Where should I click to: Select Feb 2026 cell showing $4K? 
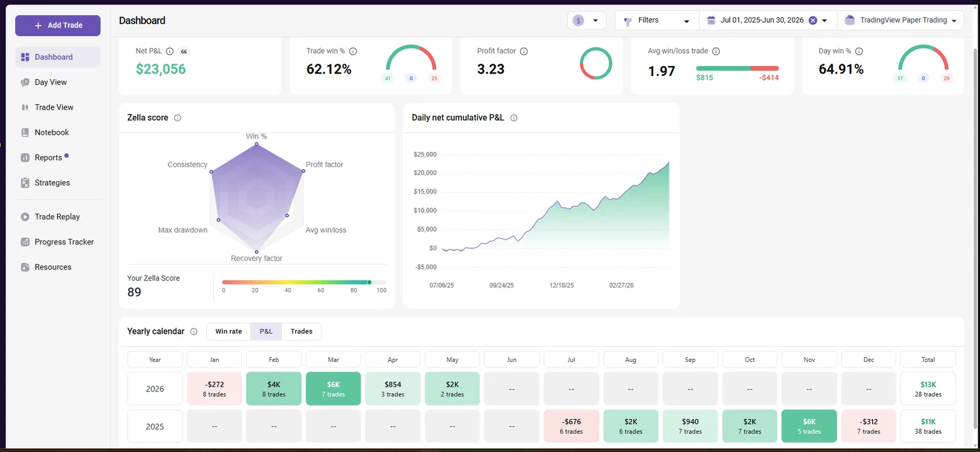tap(274, 389)
